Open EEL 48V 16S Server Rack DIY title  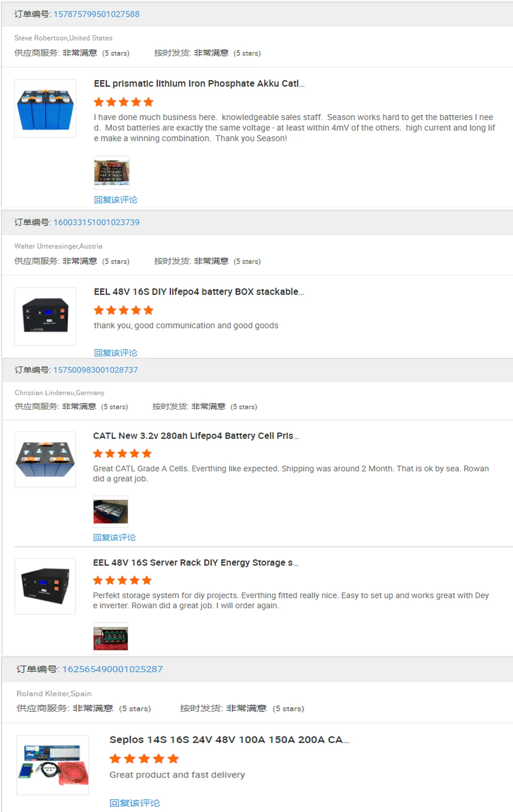[196, 562]
